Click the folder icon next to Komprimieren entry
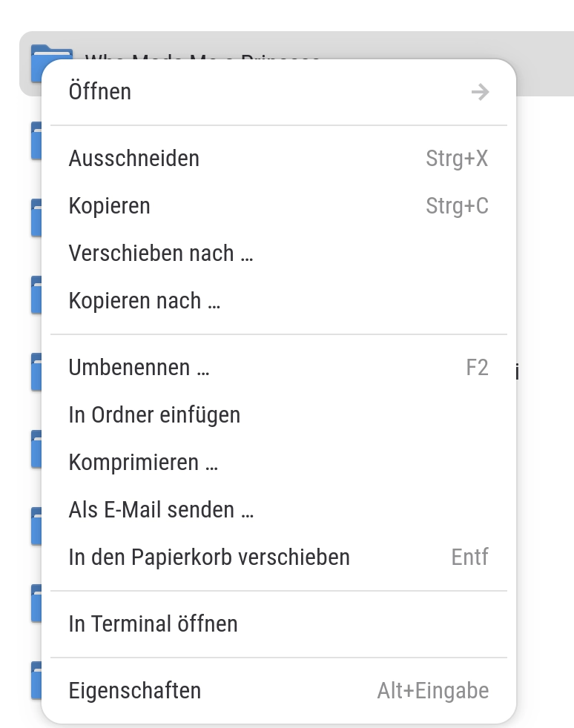The height and width of the screenshot is (728, 574). [36, 449]
